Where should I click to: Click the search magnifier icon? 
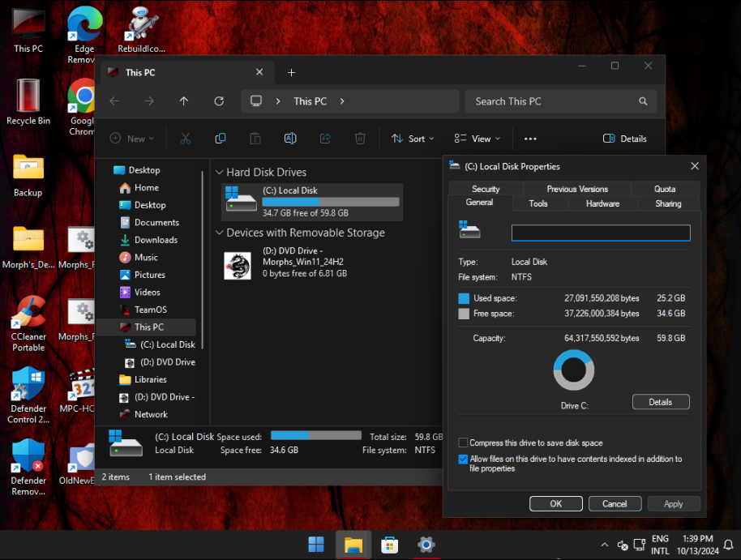pyautogui.click(x=643, y=101)
